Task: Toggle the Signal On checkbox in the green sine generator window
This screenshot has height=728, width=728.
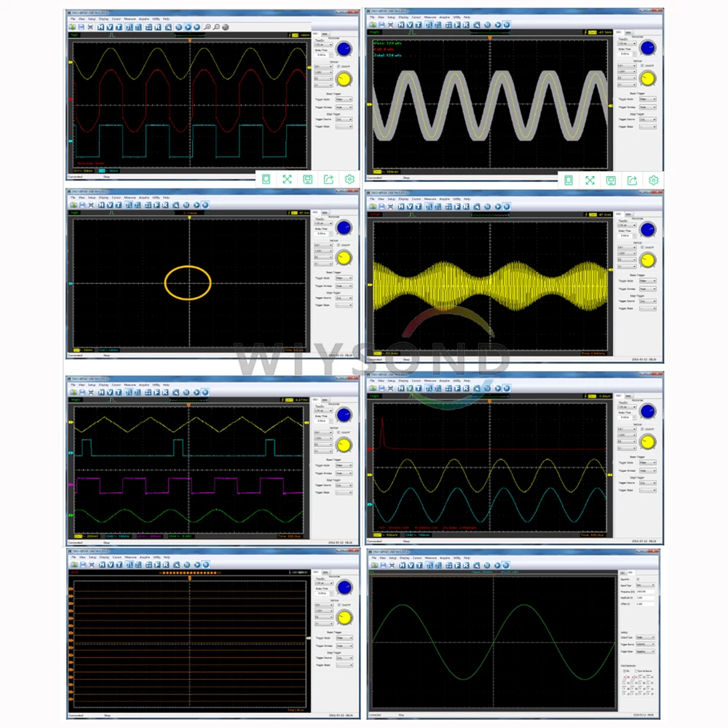Action: click(638, 579)
